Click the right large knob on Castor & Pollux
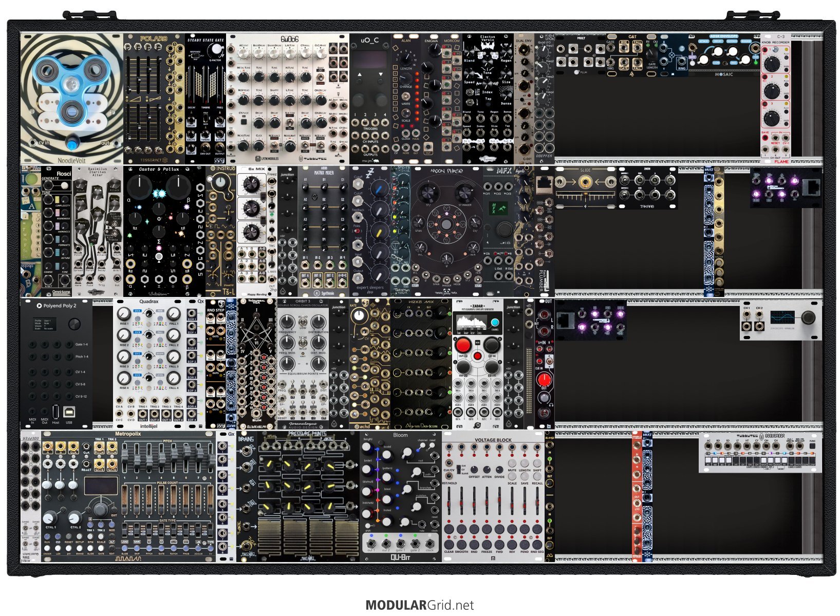This screenshot has width=840, height=616. click(178, 188)
